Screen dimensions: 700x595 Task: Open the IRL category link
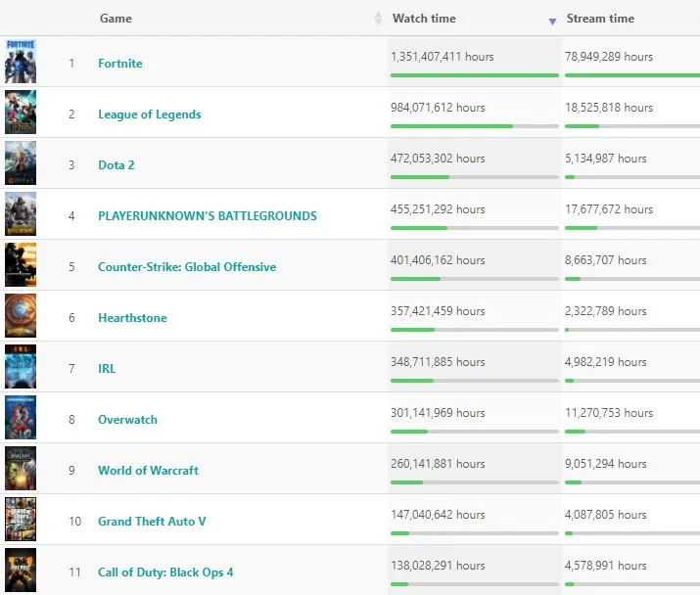[x=107, y=369]
